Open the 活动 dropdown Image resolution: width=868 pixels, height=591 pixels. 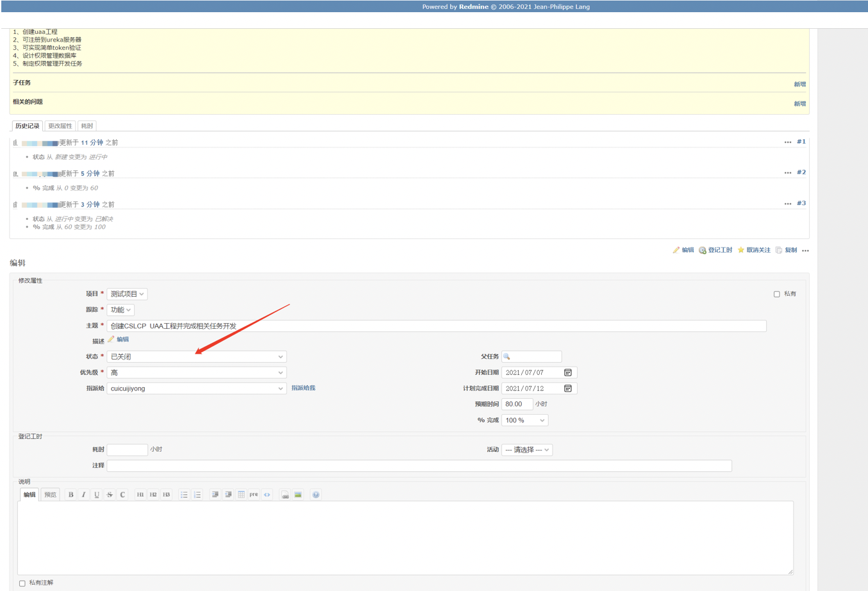(x=527, y=450)
